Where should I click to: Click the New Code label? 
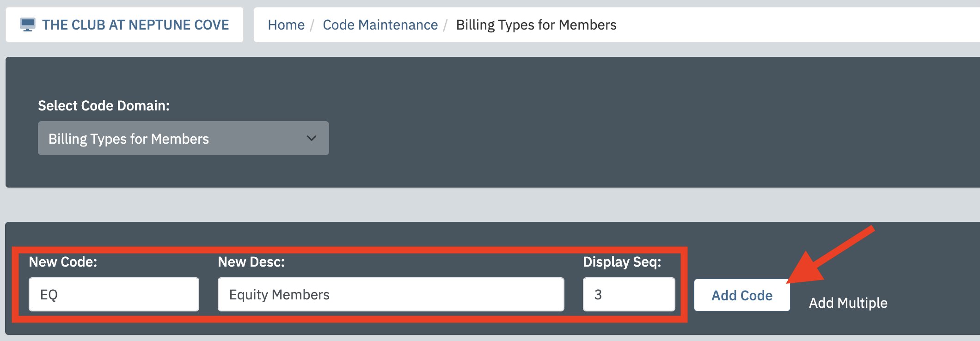point(63,262)
